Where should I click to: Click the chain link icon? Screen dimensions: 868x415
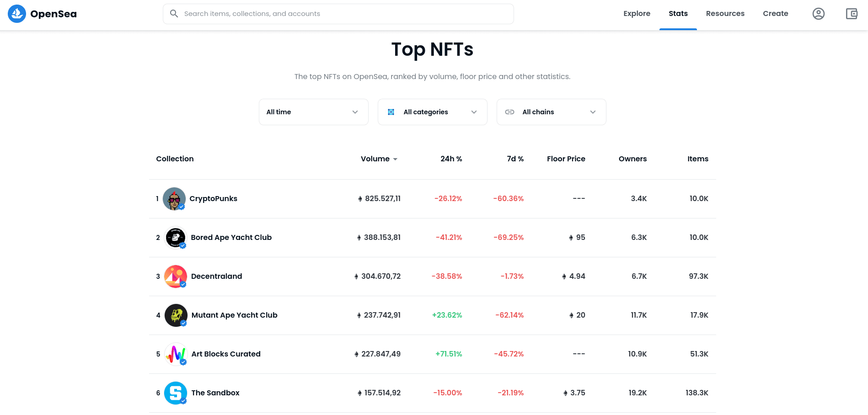[x=509, y=112]
